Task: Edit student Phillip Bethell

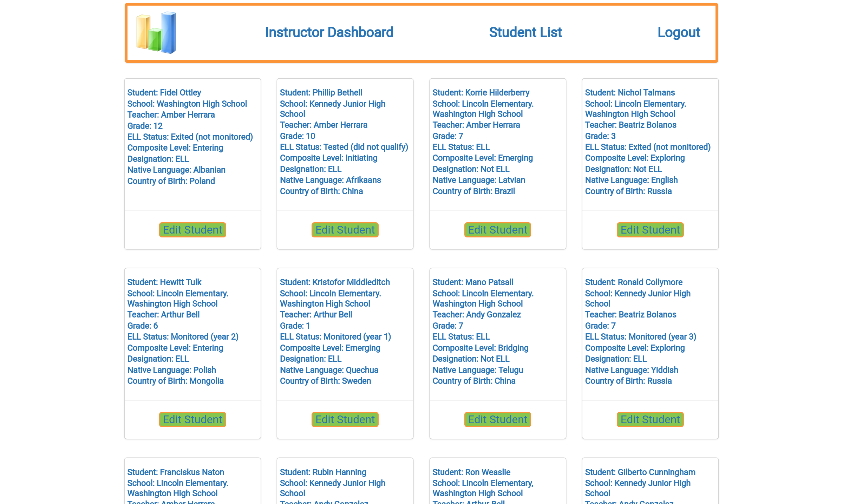Action: 345,230
